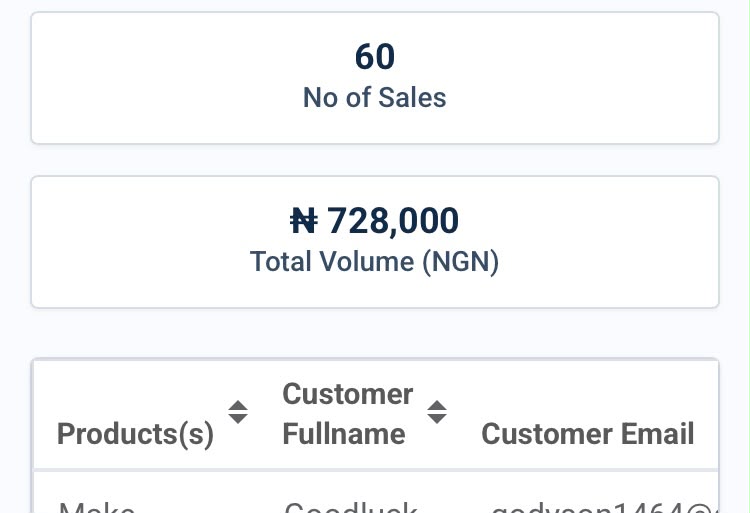Click the 728,000 total amount
This screenshot has width=750, height=513.
pyautogui.click(x=393, y=221)
